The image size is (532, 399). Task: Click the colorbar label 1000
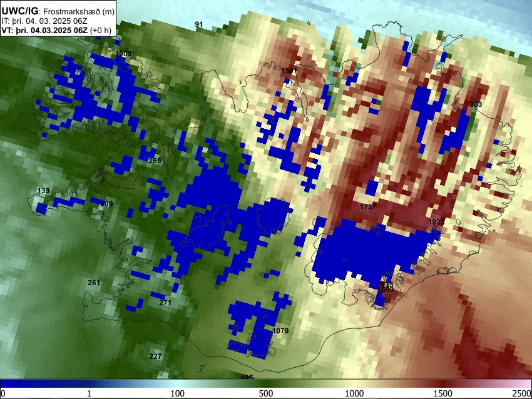pyautogui.click(x=354, y=393)
